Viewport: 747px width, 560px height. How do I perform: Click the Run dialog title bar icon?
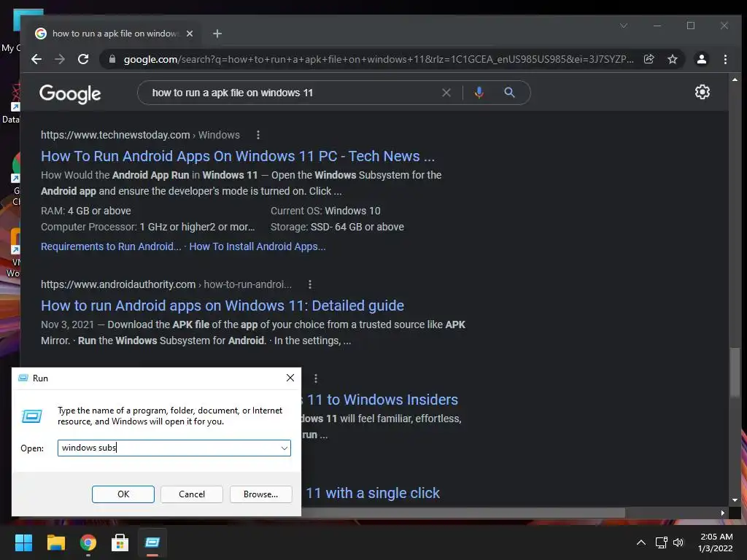[x=23, y=378]
